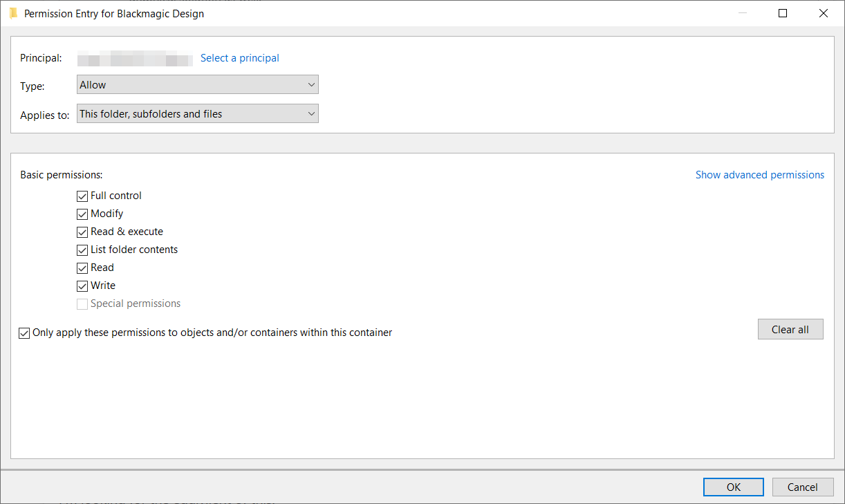Open the Applies to dropdown

198,114
